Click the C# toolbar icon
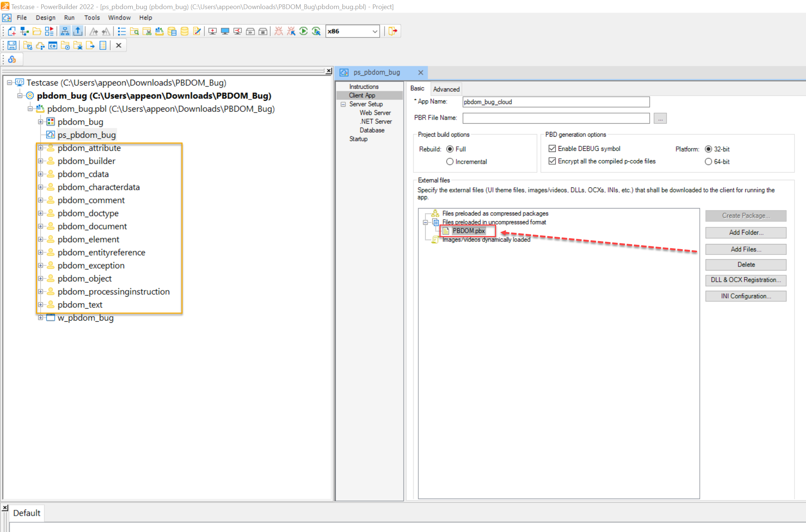The width and height of the screenshot is (806, 532). tap(53, 45)
